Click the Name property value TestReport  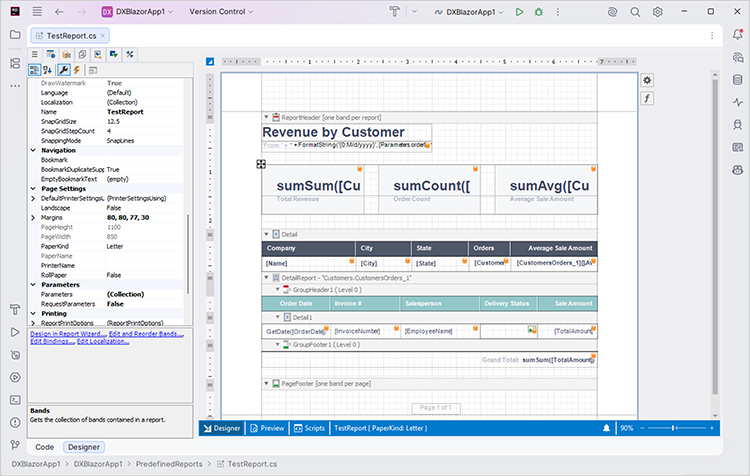point(125,112)
